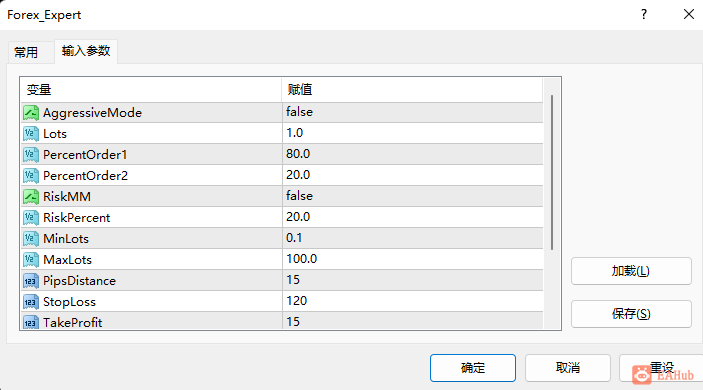The height and width of the screenshot is (390, 703).
Task: Open the 加载(L) load button
Action: coord(631,271)
